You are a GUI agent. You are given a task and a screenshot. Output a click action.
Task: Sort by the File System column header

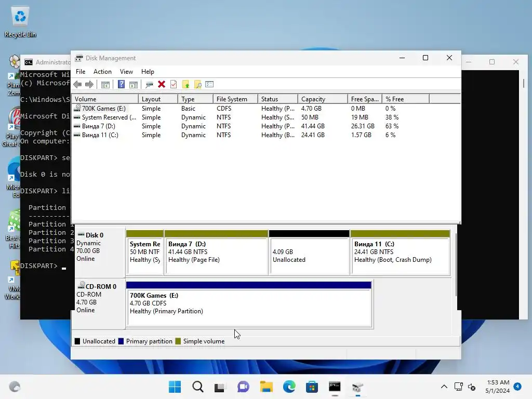click(235, 99)
